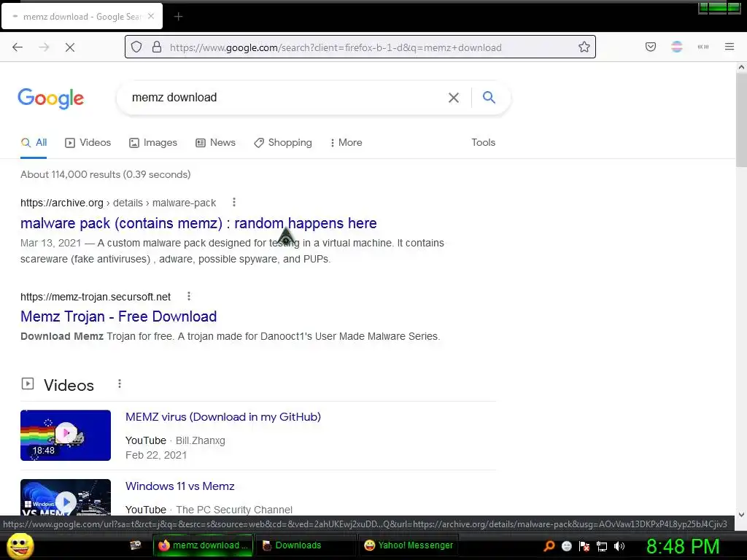This screenshot has height=560, width=747.
Task: Open the Memz Trojan - Free Download link
Action: (119, 316)
